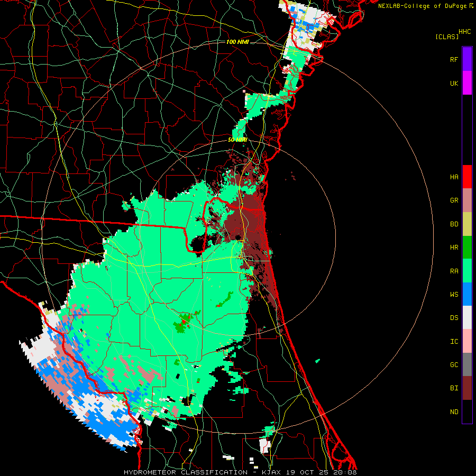
Task: Click the RF legend label
Action: 454,59
